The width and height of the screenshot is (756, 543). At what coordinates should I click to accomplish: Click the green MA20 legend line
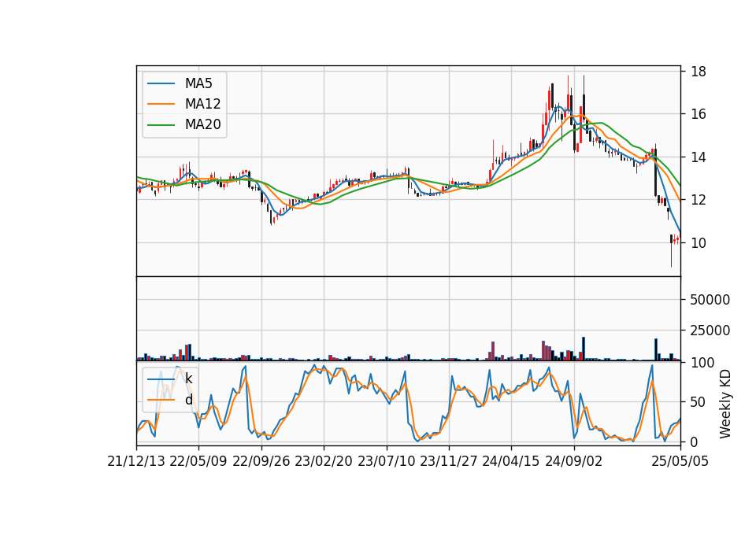(161, 125)
